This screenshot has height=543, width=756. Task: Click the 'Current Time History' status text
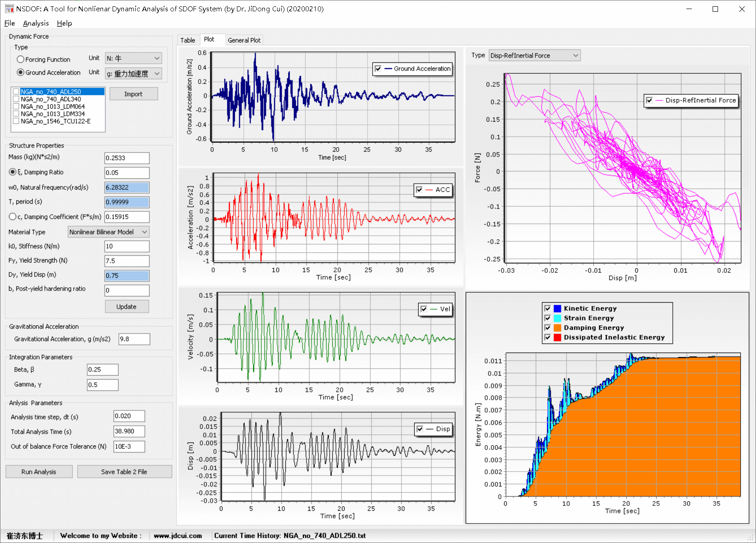point(290,536)
